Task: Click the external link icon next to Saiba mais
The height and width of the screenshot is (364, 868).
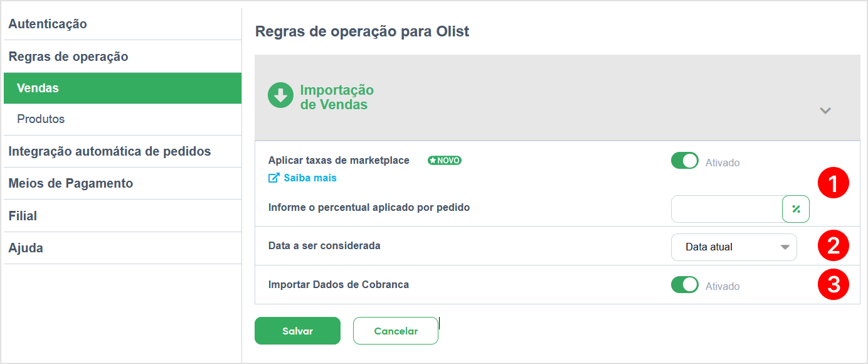Action: click(273, 178)
